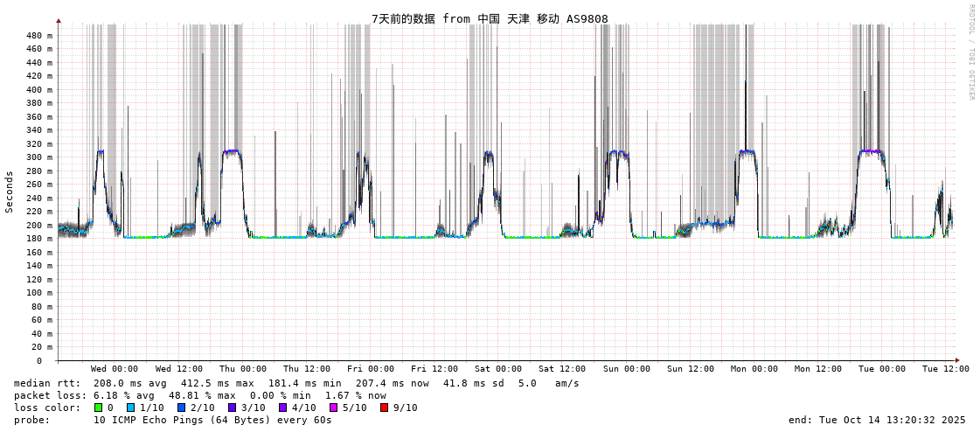Screen dimensions: 980x432
Task: Select the "Sun 12:00" time axis label
Action: 691,369
